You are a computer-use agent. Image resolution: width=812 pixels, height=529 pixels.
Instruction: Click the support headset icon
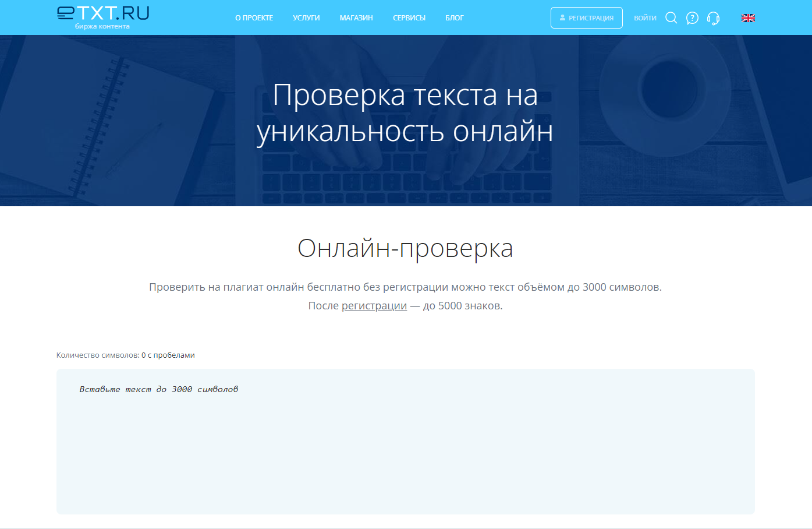(713, 19)
